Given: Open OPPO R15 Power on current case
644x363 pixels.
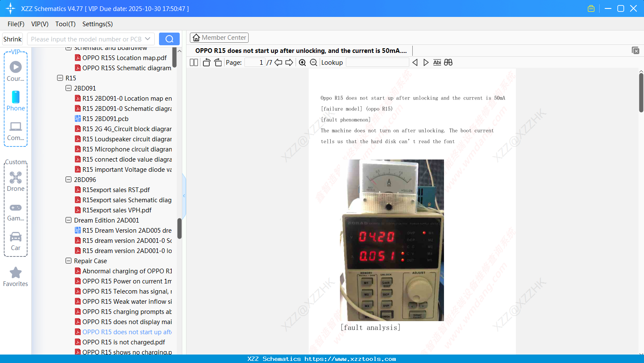Looking at the screenshot, I should 123,281.
